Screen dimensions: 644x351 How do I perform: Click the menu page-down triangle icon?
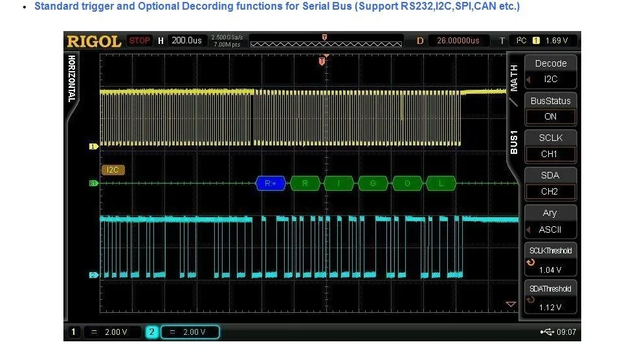pos(511,304)
